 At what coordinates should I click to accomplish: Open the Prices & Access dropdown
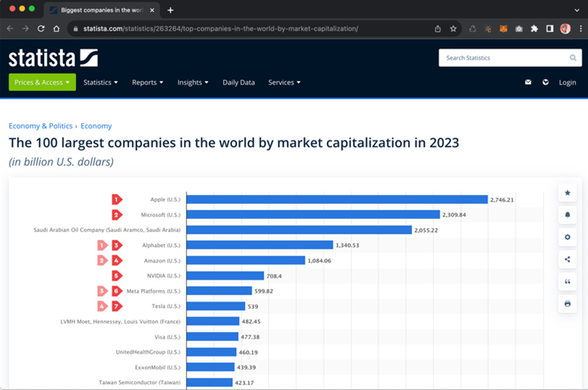pyautogui.click(x=42, y=82)
